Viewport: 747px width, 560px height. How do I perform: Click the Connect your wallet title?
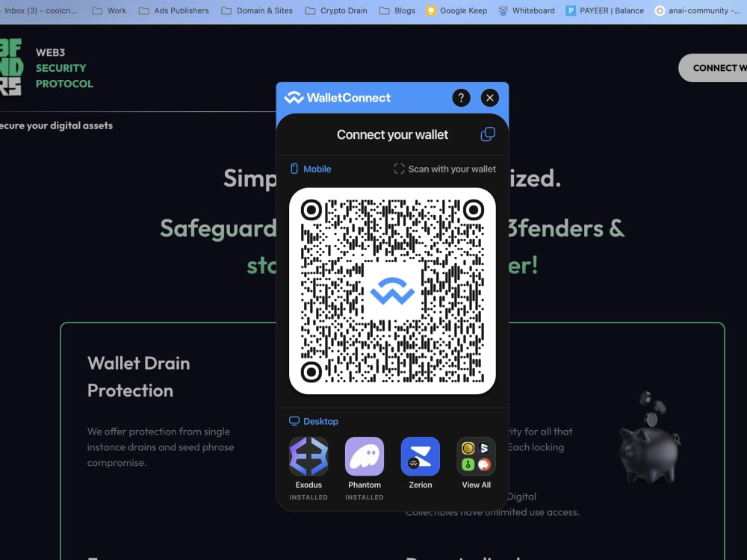392,134
